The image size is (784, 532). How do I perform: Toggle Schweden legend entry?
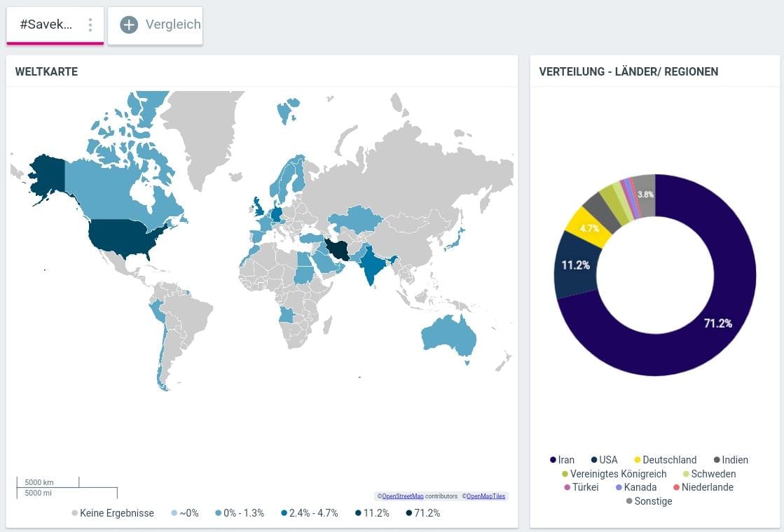click(x=709, y=474)
